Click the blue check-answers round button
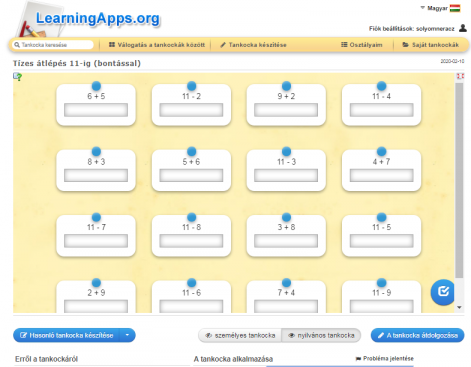Viewport: 471px width, 367px height. coord(443,292)
